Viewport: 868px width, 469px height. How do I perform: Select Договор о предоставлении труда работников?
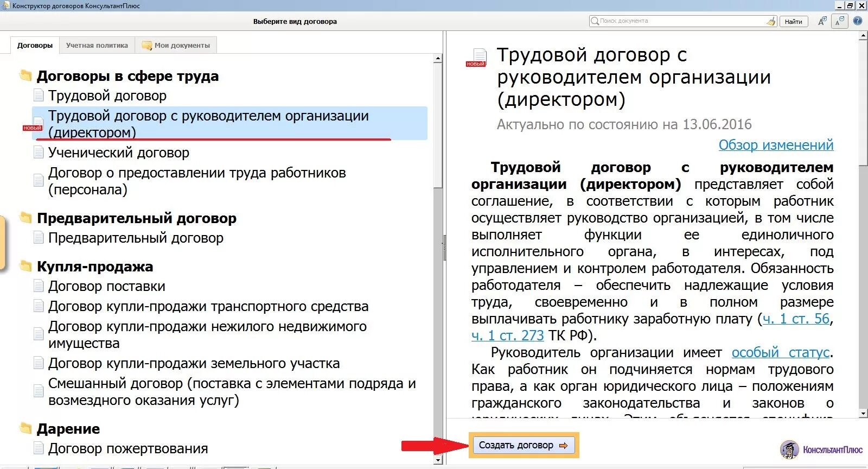tap(197, 181)
